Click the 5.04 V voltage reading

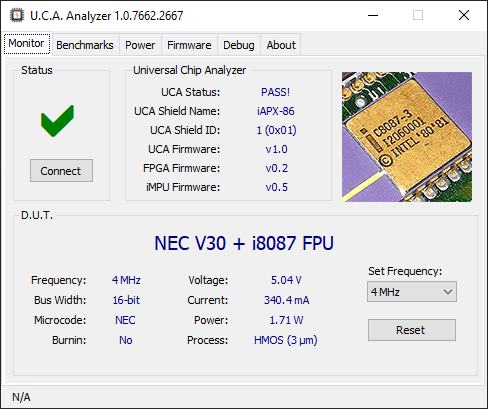tap(286, 280)
